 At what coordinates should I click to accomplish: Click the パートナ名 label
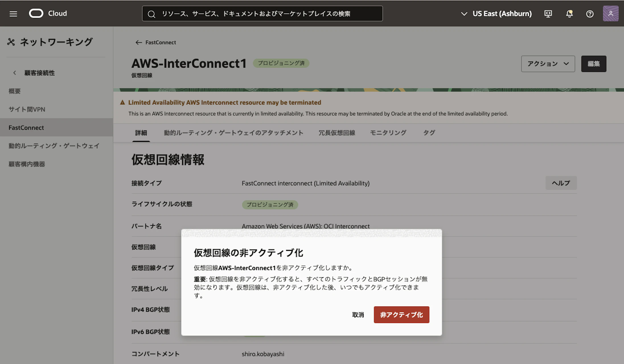coord(147,226)
